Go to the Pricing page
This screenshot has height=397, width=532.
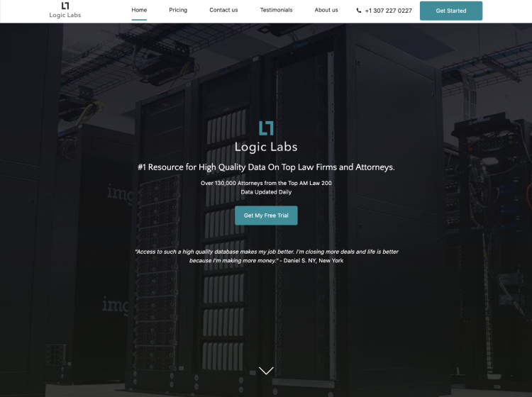[x=178, y=11]
